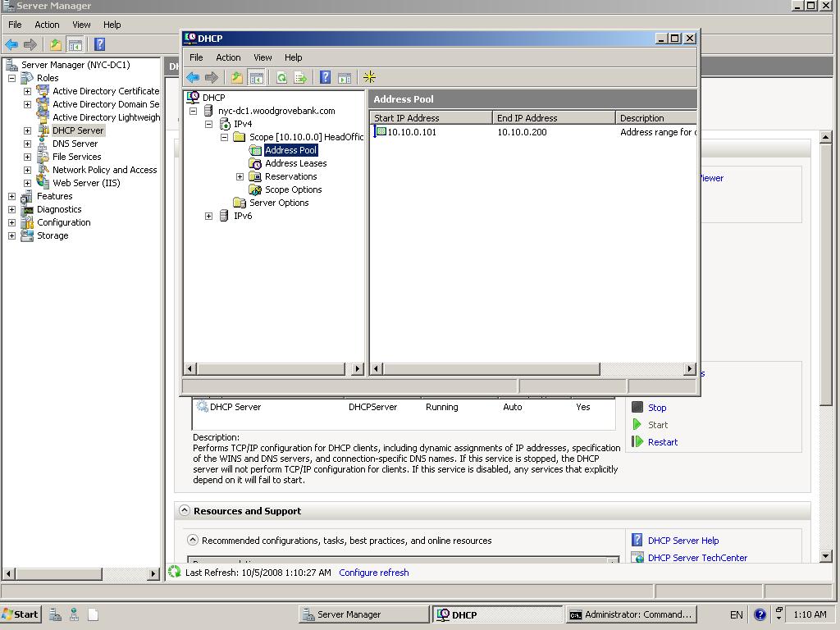Click DHCP root node icon in console tree
This screenshot has width=840, height=630.
(x=193, y=98)
